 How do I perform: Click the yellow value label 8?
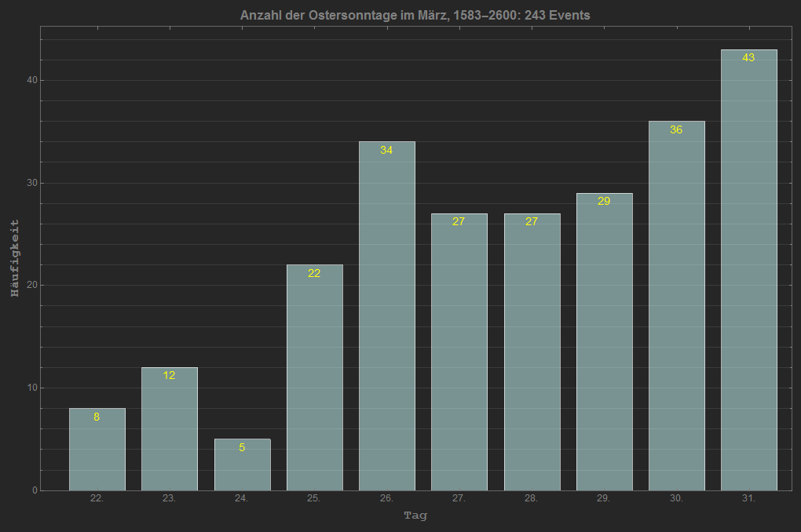pos(97,417)
